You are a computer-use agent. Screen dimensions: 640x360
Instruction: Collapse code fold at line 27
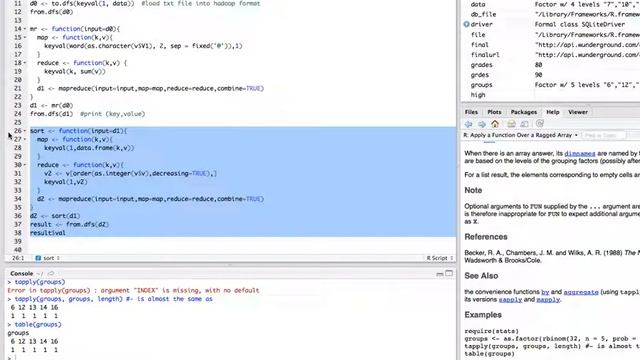[25, 140]
